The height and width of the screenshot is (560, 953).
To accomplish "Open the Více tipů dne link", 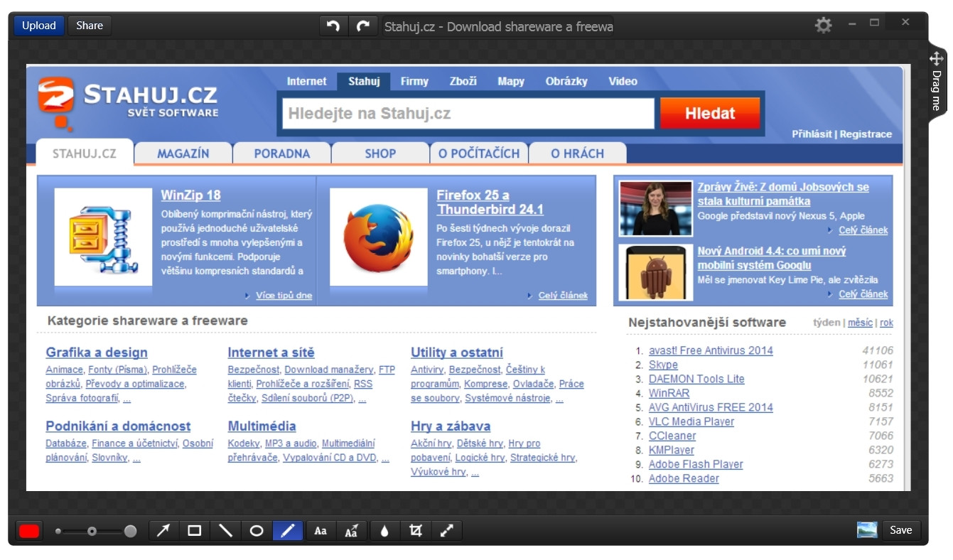I will tap(284, 296).
